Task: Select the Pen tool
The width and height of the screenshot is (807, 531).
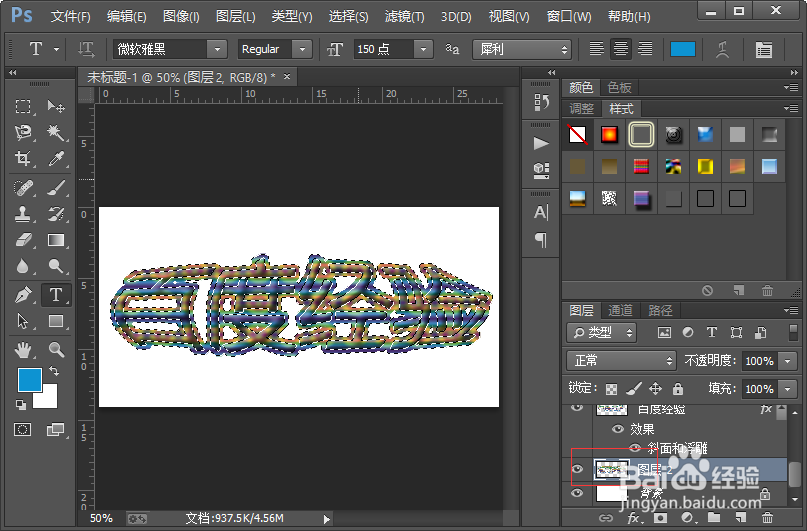Action: [x=23, y=295]
